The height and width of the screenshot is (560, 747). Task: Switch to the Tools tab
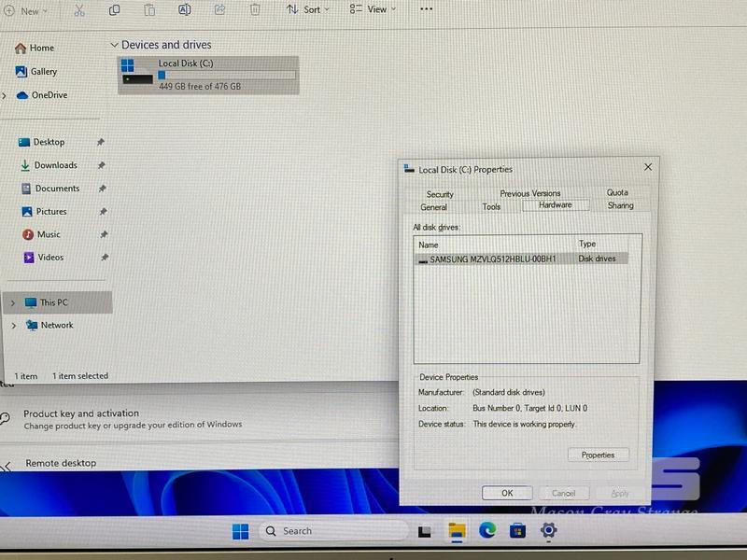point(491,206)
